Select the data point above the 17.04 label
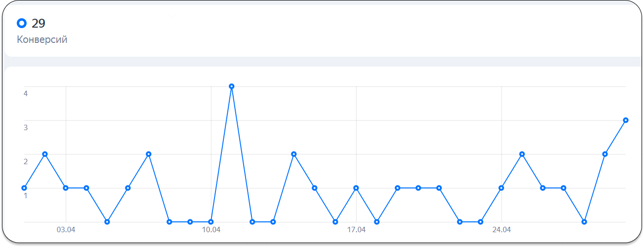644x247 pixels. click(x=356, y=188)
